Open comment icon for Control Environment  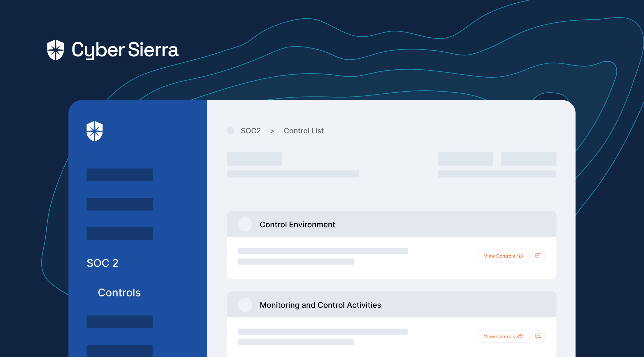click(x=538, y=256)
